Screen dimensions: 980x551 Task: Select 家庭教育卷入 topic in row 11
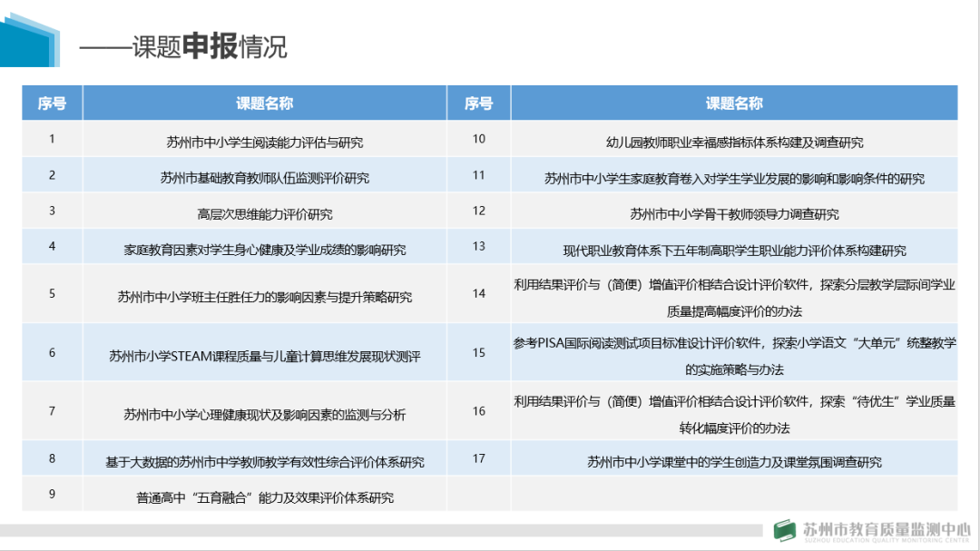734,179
